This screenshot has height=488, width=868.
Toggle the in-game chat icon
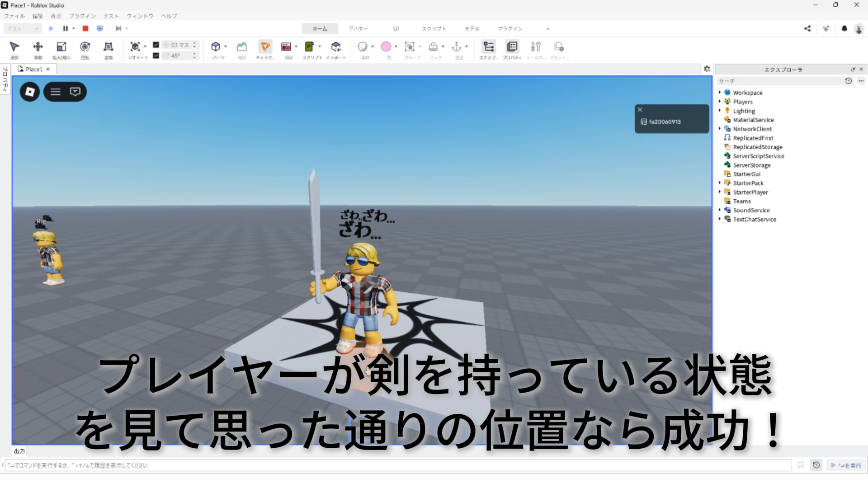[x=75, y=92]
